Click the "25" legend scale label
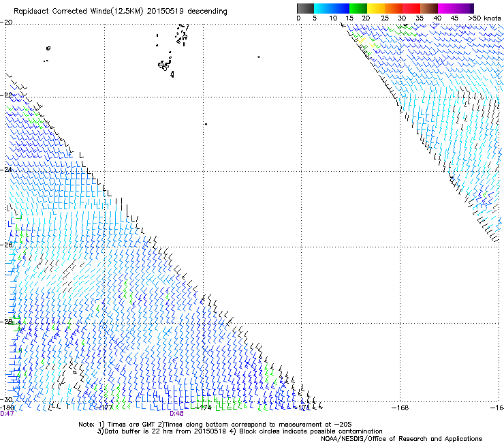The height and width of the screenshot is (443, 504). 385,18
